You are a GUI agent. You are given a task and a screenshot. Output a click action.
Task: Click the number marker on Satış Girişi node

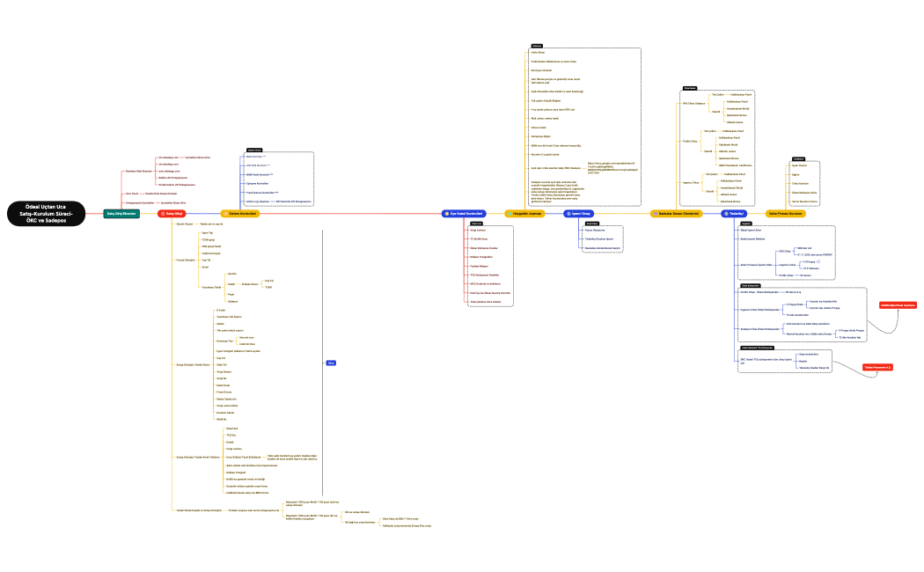point(163,214)
